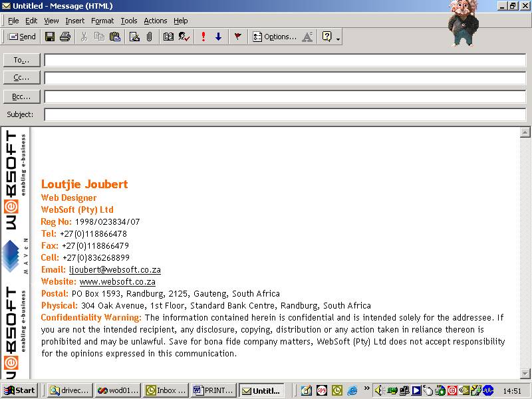Click the NVIDIA tray icon
This screenshot has width=532, height=399.
pyautogui.click(x=464, y=390)
